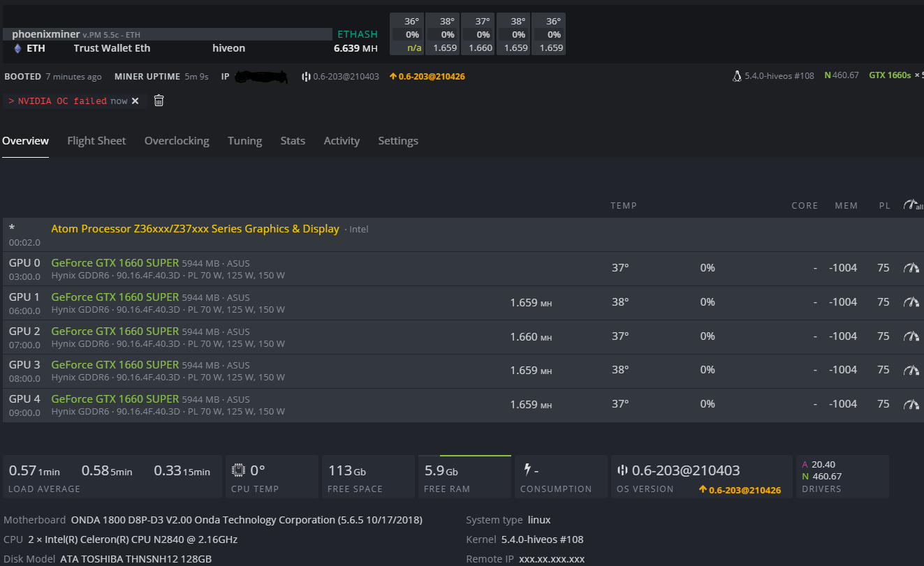Click GPU 4 power limit value 75
The height and width of the screenshot is (566, 924).
tap(883, 404)
